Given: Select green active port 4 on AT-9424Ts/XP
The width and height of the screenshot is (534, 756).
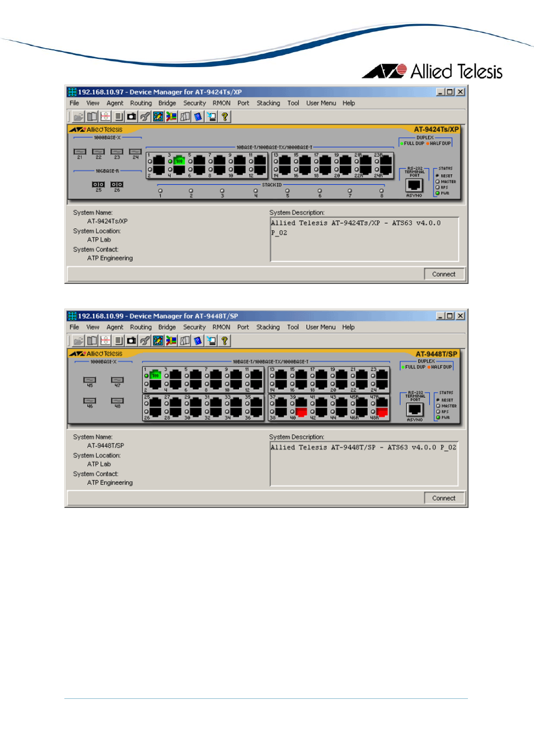Looking at the screenshot, I should (x=179, y=161).
